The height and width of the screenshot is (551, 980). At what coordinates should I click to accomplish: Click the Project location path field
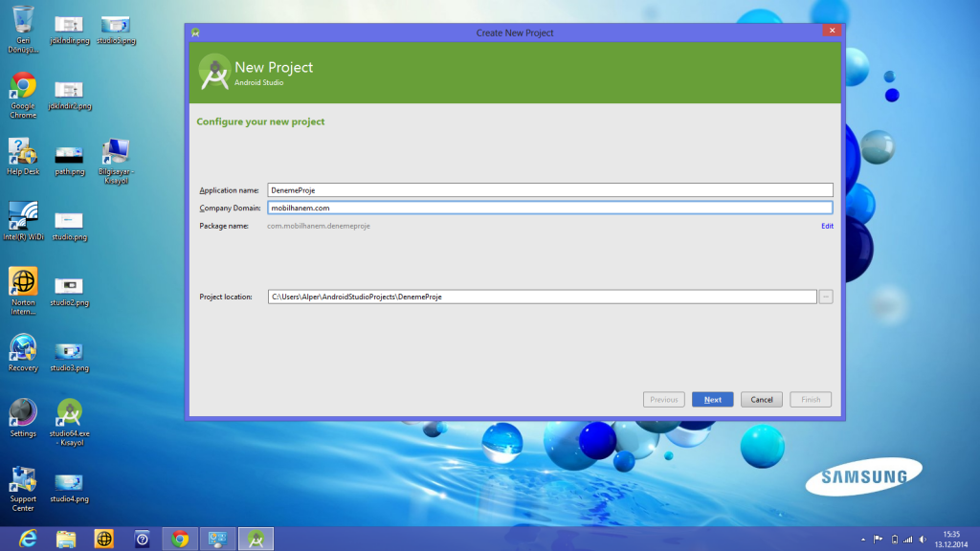pos(541,297)
